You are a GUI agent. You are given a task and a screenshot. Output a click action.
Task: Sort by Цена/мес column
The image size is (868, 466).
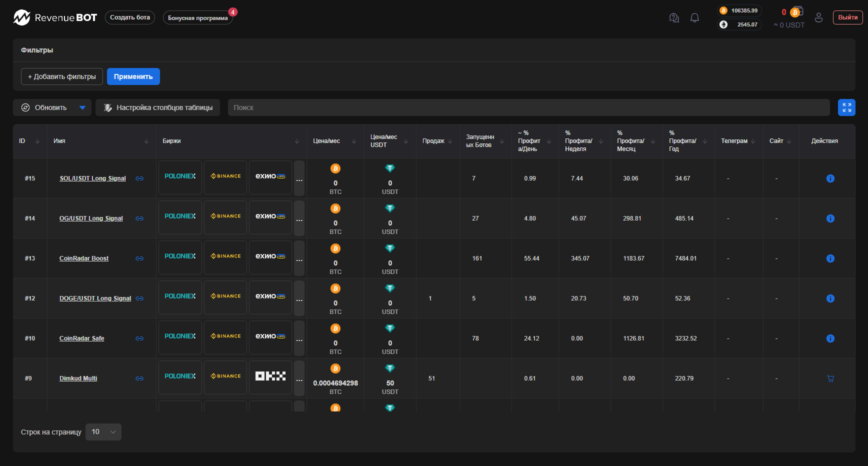click(x=354, y=141)
